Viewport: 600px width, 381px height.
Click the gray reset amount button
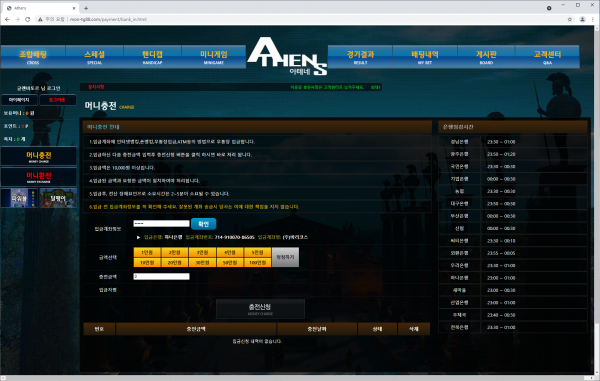point(285,257)
